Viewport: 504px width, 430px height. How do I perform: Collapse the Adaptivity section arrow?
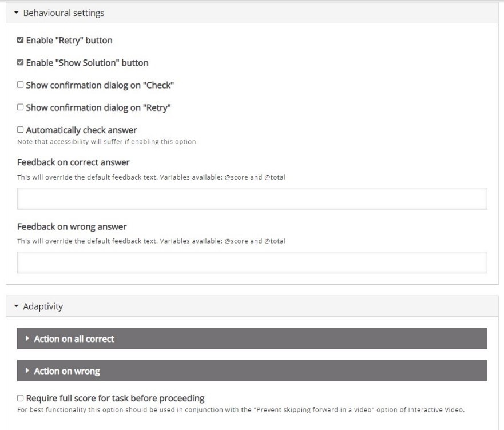tap(17, 306)
